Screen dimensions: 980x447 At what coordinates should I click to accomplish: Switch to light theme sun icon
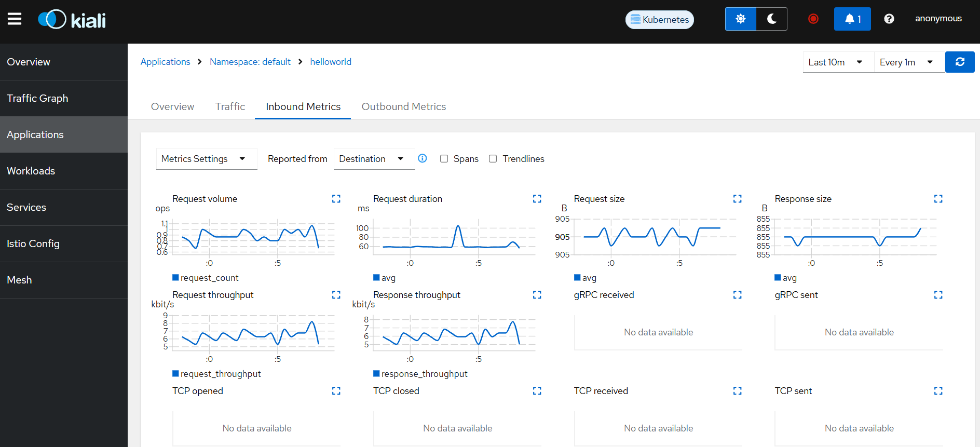tap(741, 19)
